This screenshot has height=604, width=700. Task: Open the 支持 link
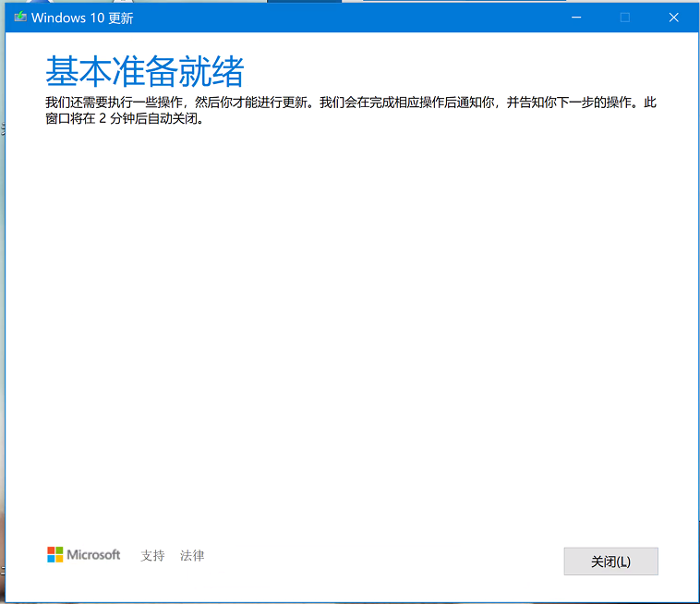coord(152,555)
